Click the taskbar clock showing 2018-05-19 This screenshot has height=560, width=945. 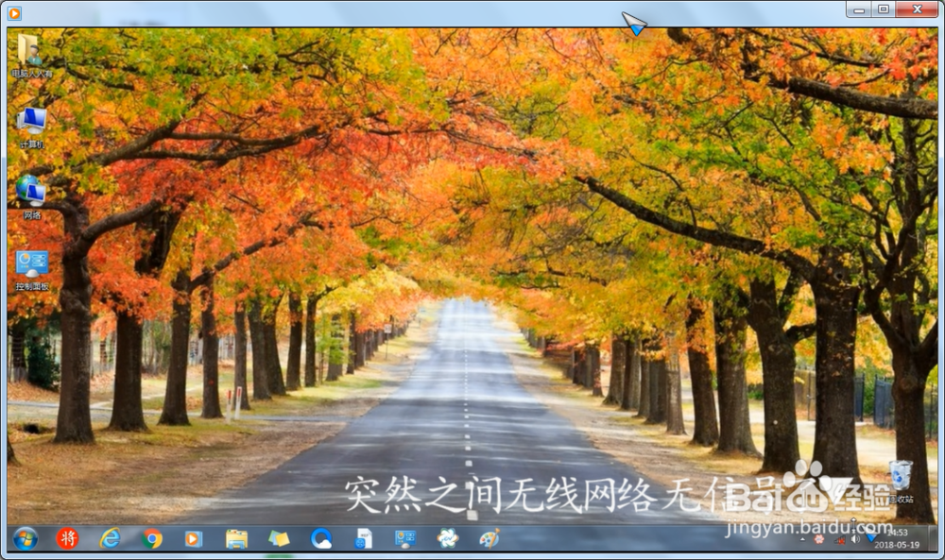point(897,538)
